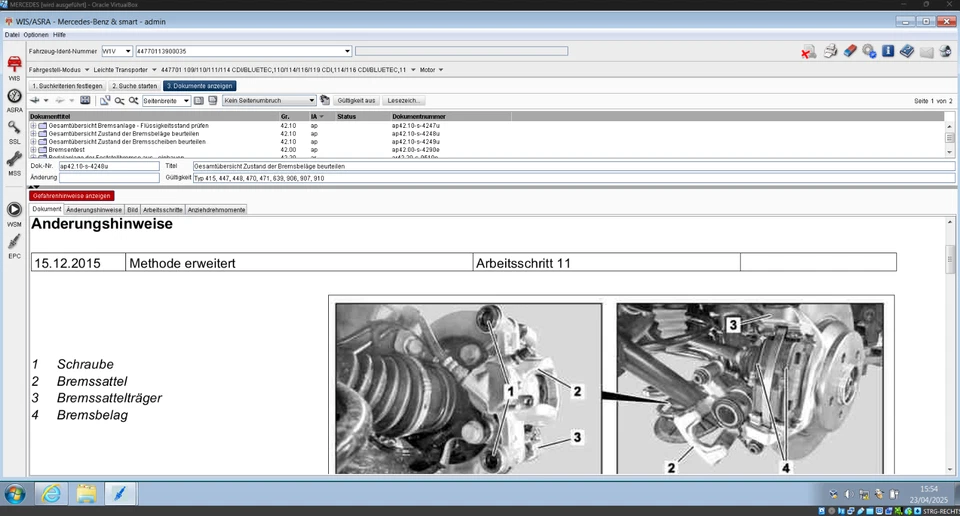The height and width of the screenshot is (516, 960).
Task: Click the Dokumenttitel column header
Action: point(153,116)
